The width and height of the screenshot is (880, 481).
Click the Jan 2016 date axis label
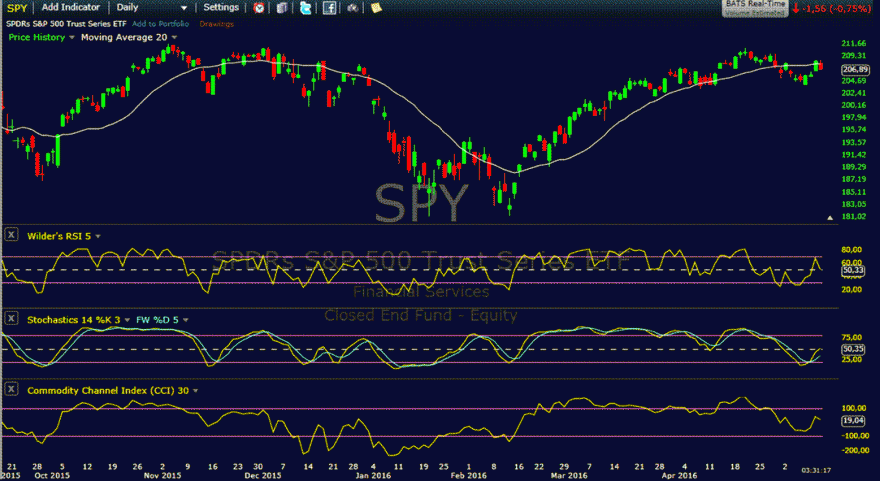coord(374,475)
